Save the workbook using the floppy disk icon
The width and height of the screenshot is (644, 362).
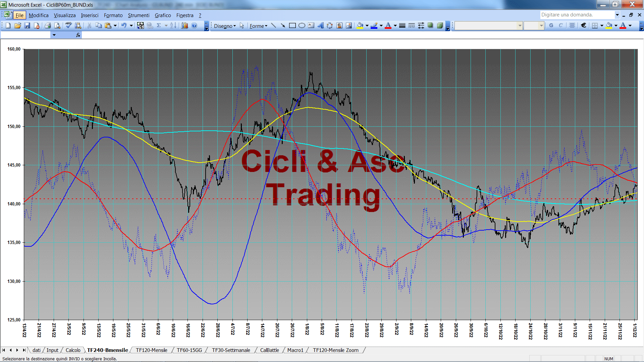pyautogui.click(x=27, y=25)
